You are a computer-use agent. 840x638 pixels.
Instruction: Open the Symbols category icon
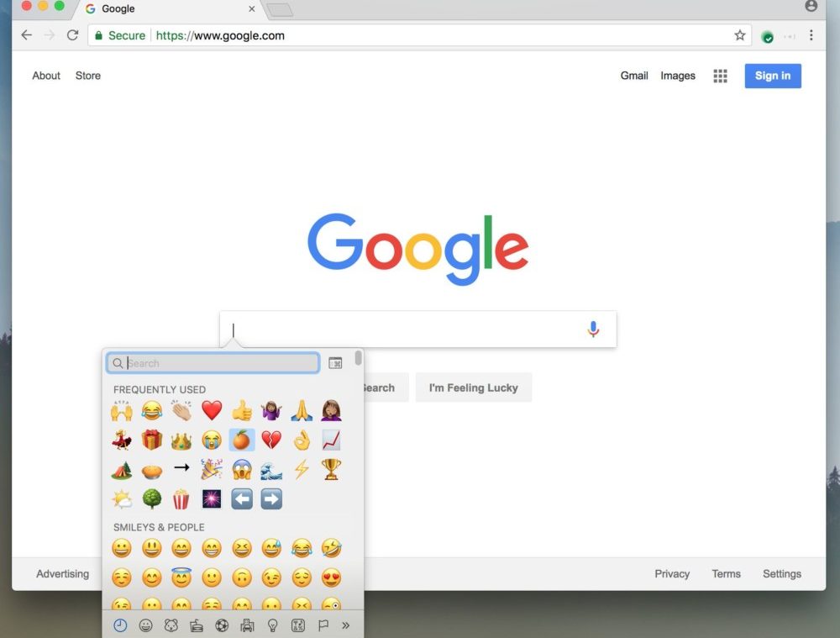298,625
